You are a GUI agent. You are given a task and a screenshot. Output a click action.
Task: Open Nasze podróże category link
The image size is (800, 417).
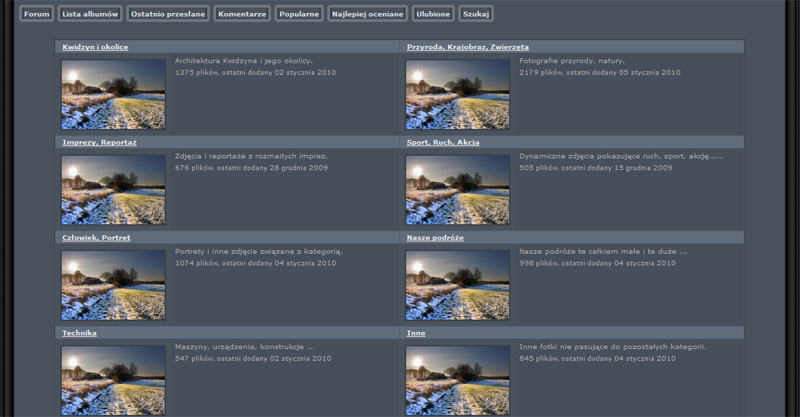(435, 238)
